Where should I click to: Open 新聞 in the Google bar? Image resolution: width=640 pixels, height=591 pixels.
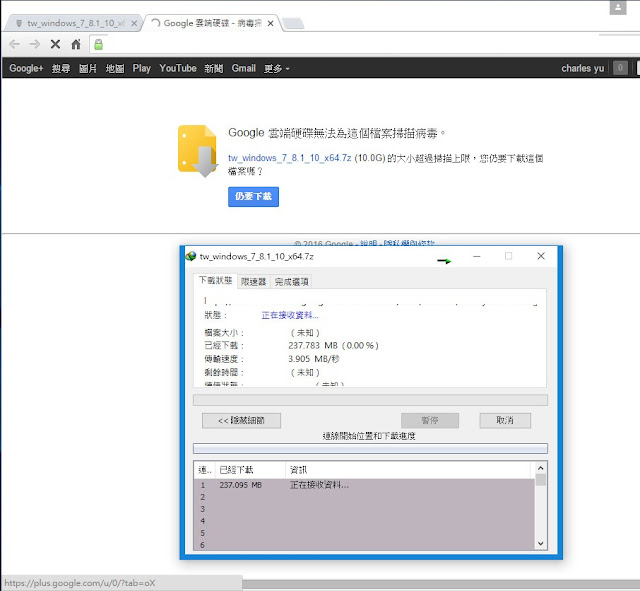click(x=214, y=68)
